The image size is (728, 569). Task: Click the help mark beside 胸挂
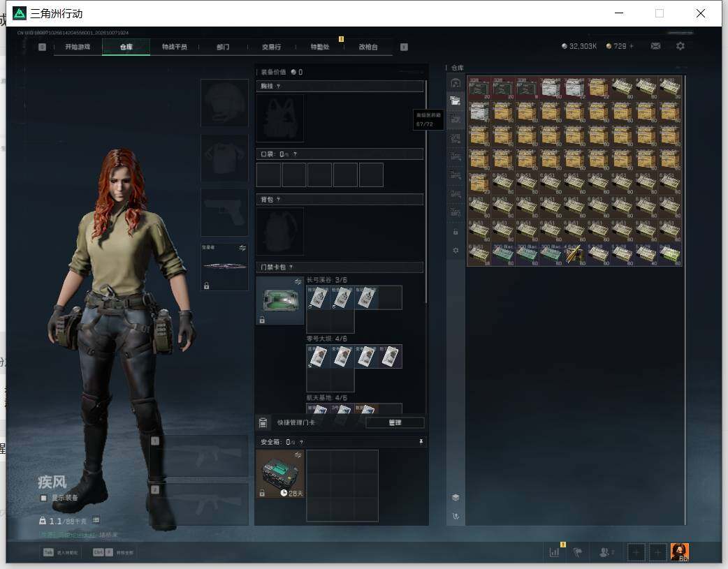[279, 87]
